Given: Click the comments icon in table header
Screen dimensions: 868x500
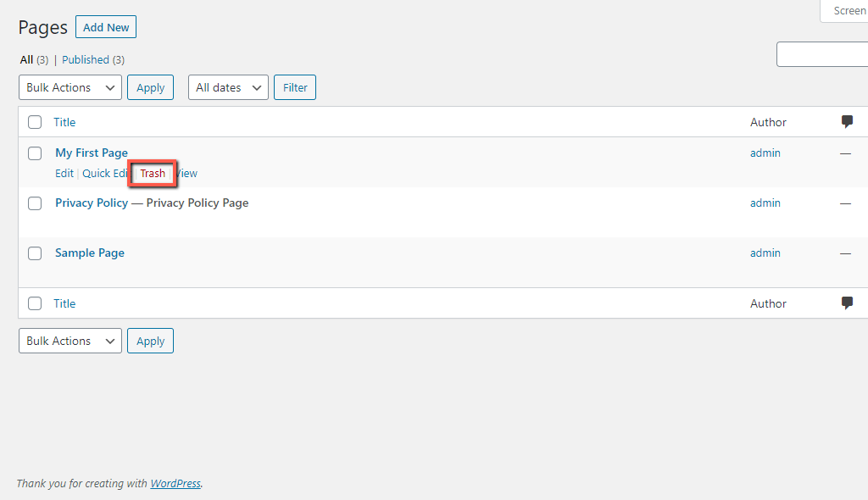Looking at the screenshot, I should click(x=847, y=122).
